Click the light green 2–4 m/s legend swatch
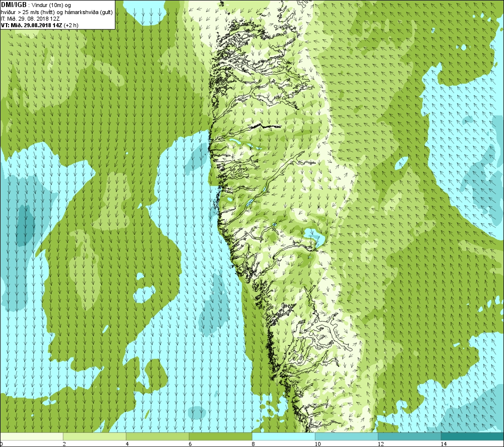504x447 pixels. [95, 437]
